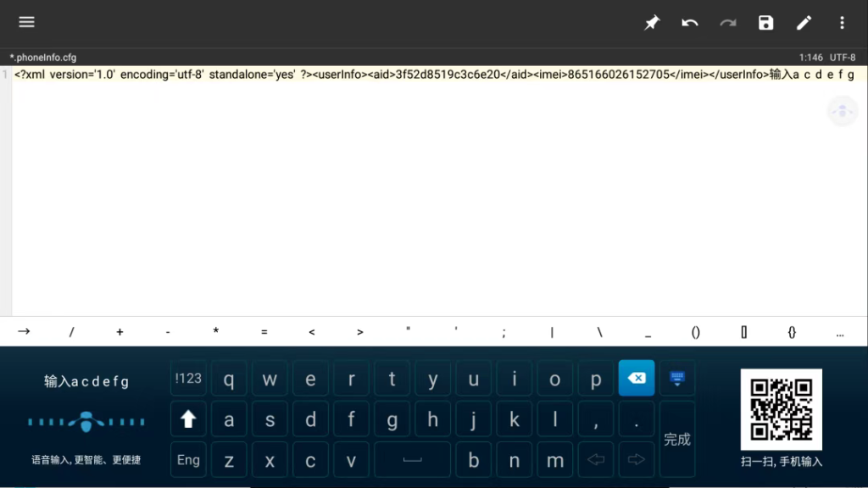Insert double quote from symbol bar
The image size is (868, 488).
(408, 331)
